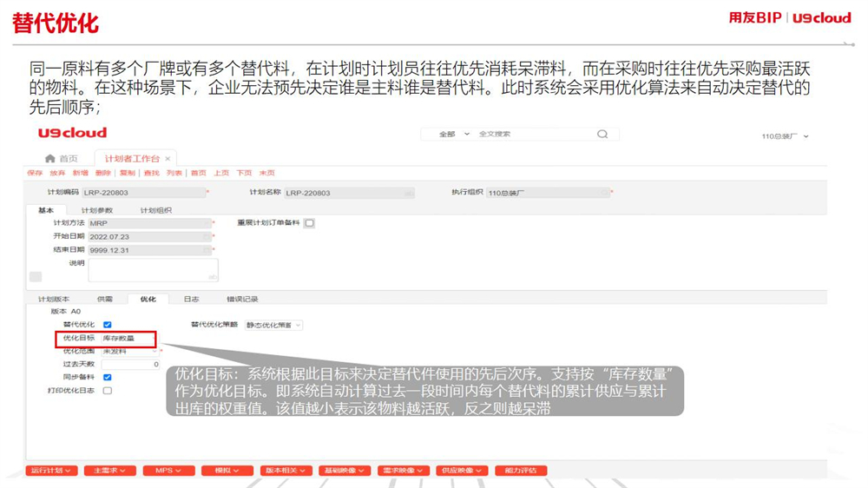Select the 优化 tab
The width and height of the screenshot is (868, 488).
coord(148,299)
